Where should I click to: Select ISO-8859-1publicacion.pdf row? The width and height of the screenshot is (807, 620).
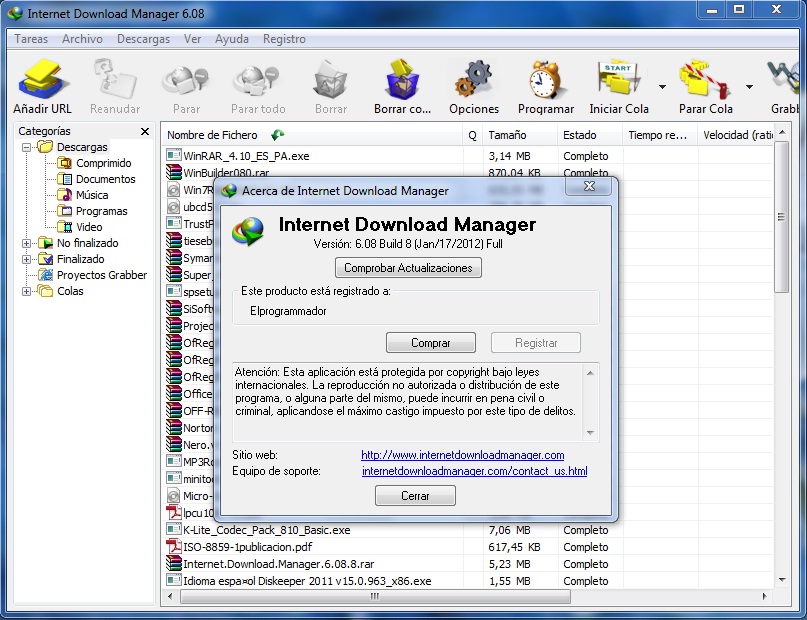click(x=468, y=547)
